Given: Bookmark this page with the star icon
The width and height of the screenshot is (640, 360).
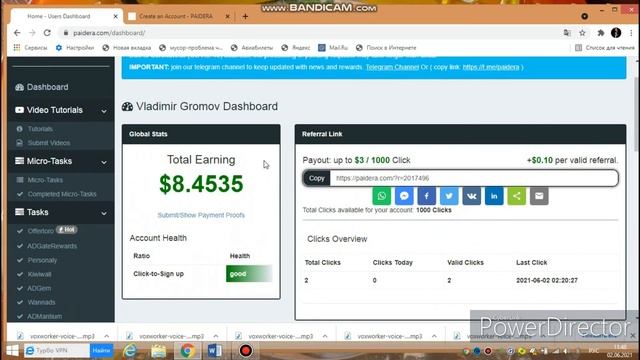Looking at the screenshot, I should [x=582, y=33].
